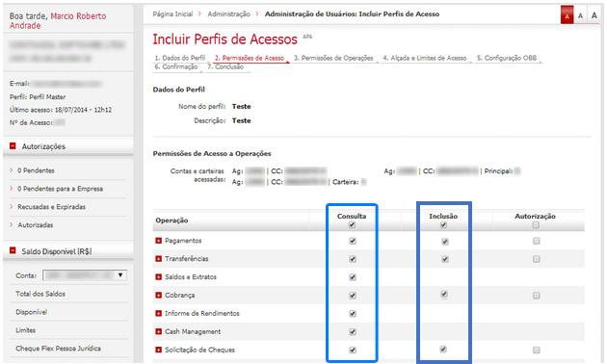607x364 pixels.
Task: Uncheck Inclusão for Transferências
Action: click(x=445, y=259)
